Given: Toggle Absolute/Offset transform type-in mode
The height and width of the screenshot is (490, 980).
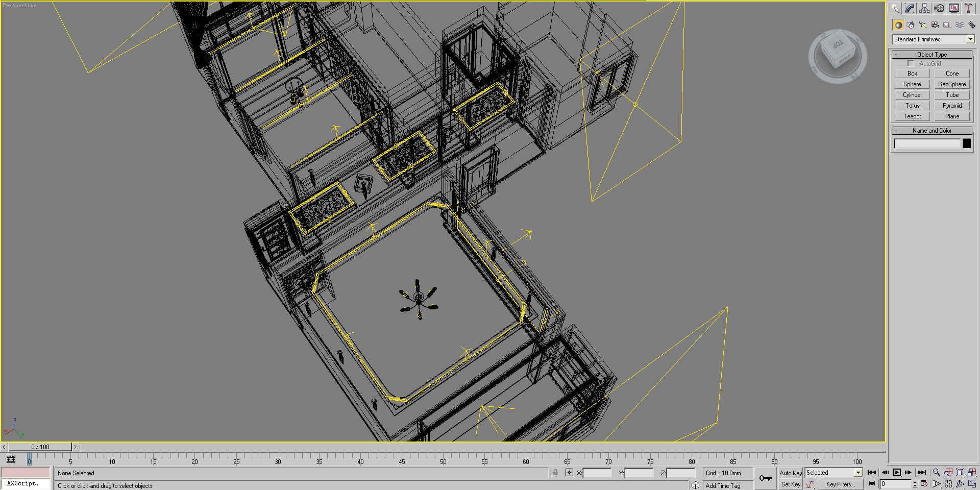Looking at the screenshot, I should [569, 473].
